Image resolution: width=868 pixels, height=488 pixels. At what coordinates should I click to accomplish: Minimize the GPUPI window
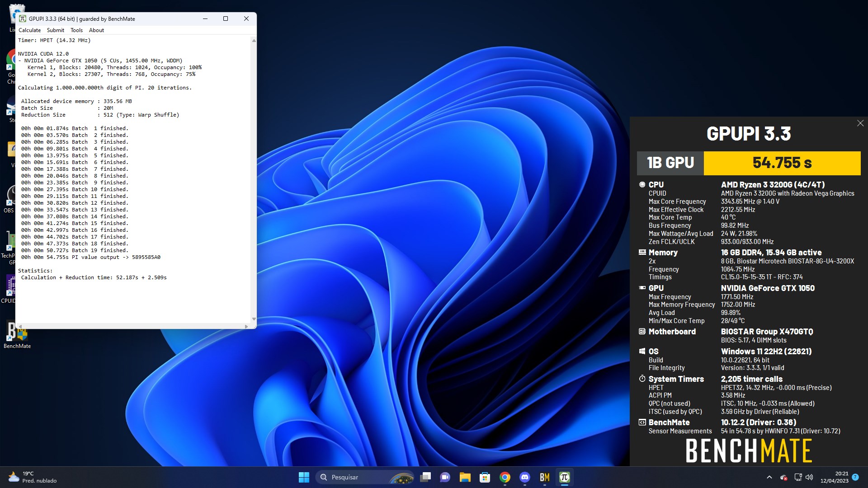click(x=205, y=19)
